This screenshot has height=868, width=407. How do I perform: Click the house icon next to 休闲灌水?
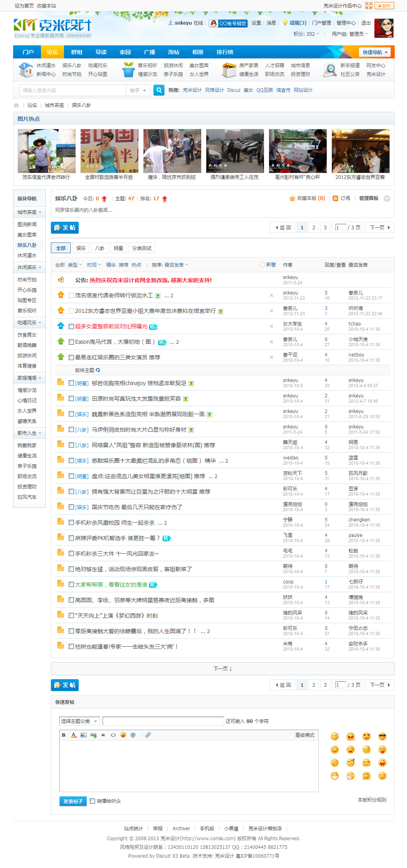point(26,70)
